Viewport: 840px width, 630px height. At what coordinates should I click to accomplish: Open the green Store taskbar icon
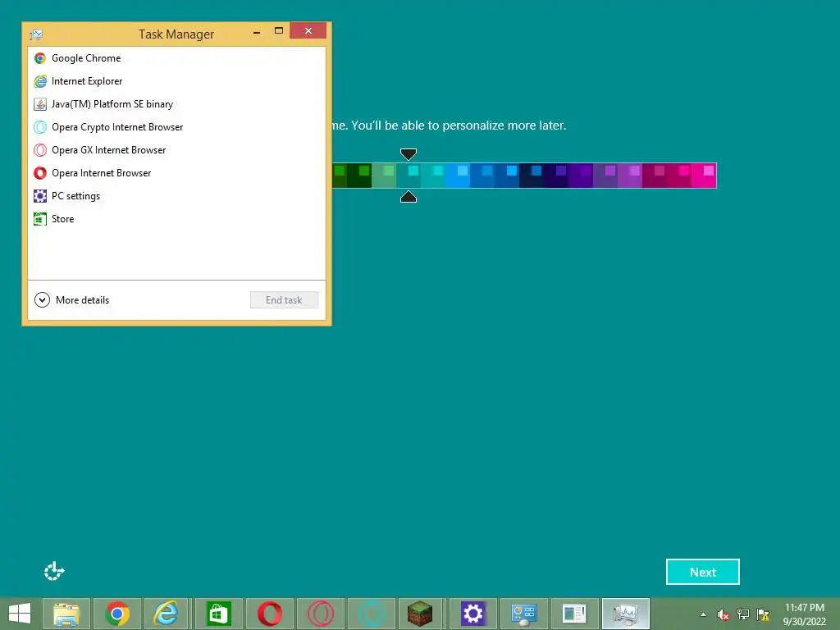[x=218, y=614]
